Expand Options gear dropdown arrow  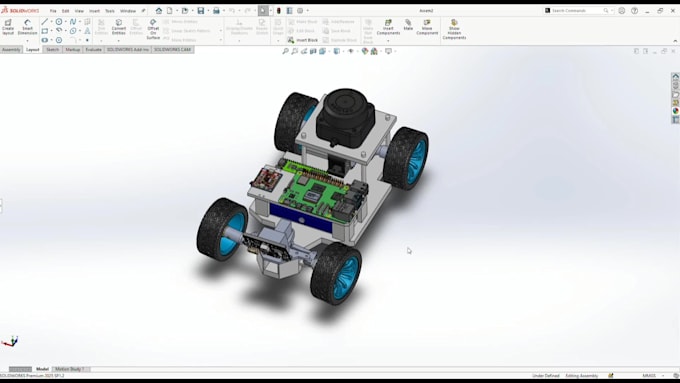308,10
